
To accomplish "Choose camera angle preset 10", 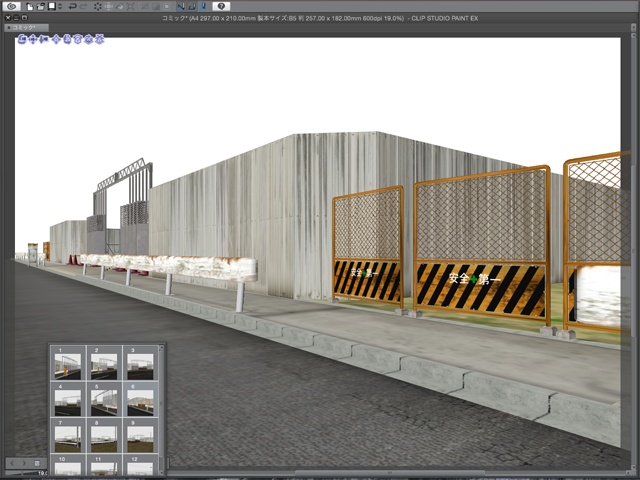I will (x=68, y=465).
